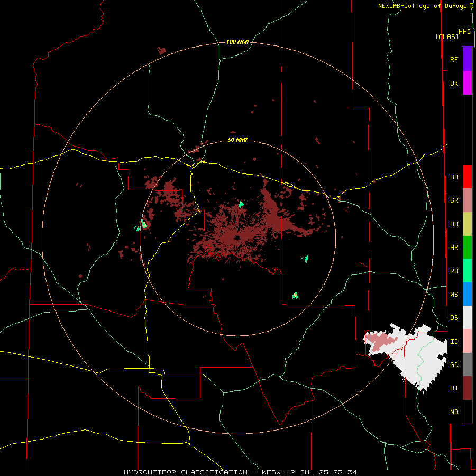Click the dark red BI biological swatch
The width and height of the screenshot is (476, 476).
point(467,388)
